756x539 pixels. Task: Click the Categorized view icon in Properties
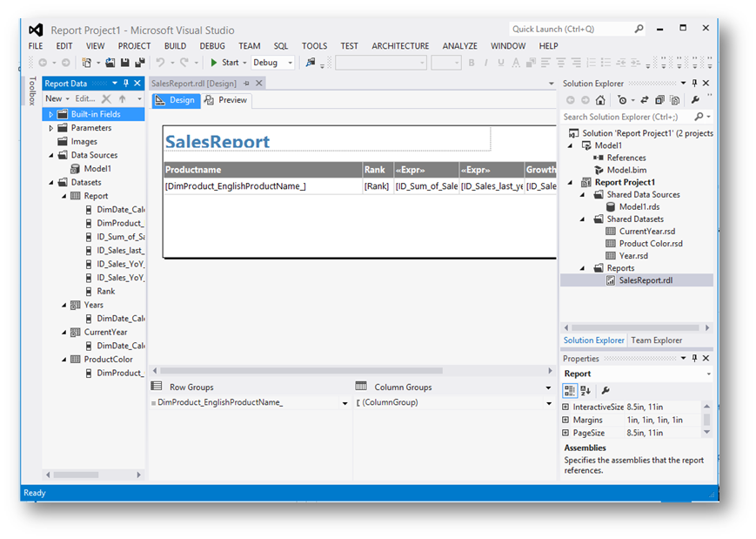click(x=570, y=390)
